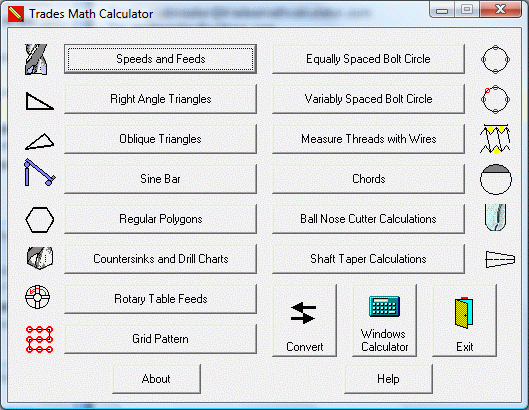This screenshot has height=410, width=529.
Task: Open the Help button
Action: [388, 379]
